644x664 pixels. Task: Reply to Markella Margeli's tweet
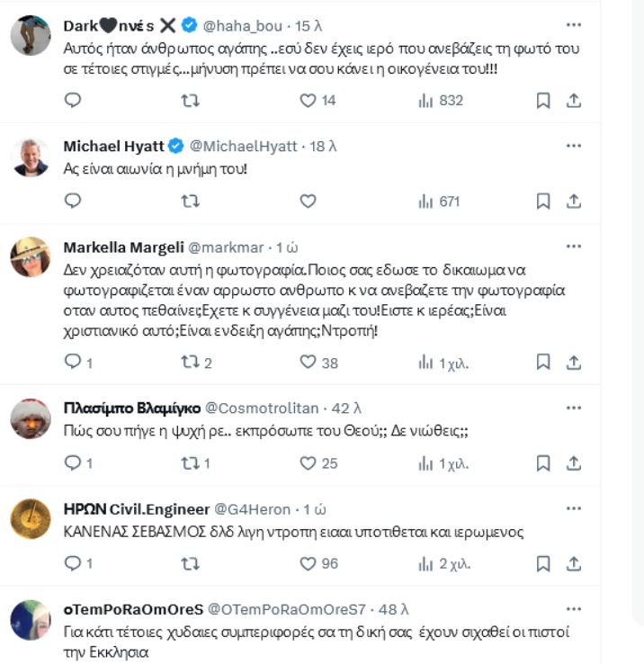pyautogui.click(x=74, y=362)
